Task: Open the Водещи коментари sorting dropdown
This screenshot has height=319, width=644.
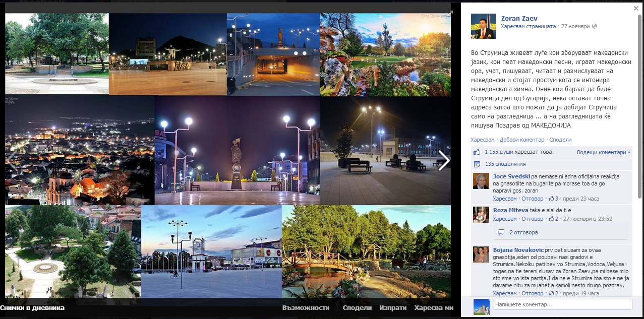Action: click(604, 152)
